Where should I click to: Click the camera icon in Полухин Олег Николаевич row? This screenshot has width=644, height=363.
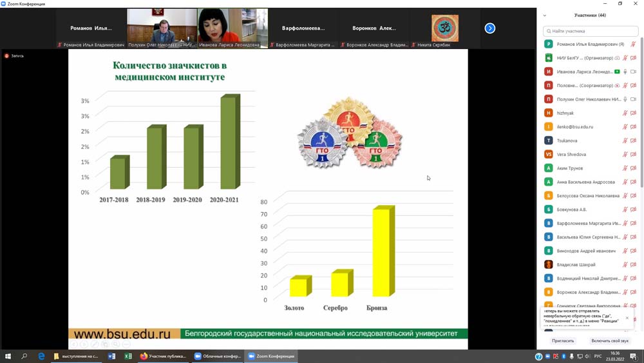click(x=634, y=99)
